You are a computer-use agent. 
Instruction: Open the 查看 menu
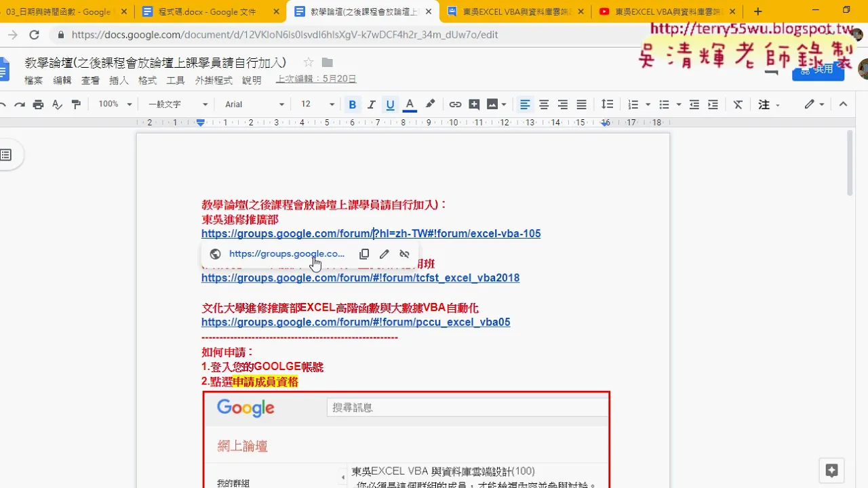click(x=90, y=80)
